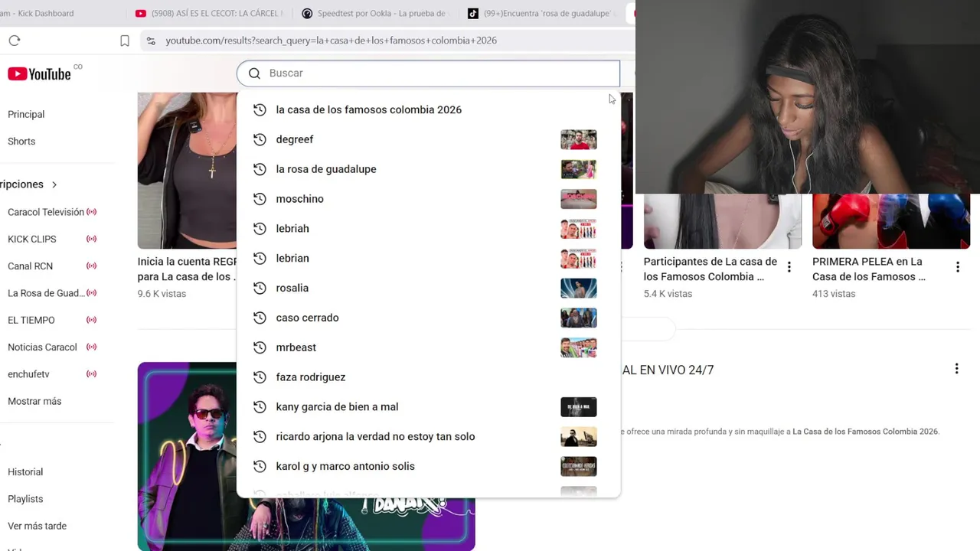980x551 pixels.
Task: Open the enchufetv channel subscription
Action: [28, 374]
